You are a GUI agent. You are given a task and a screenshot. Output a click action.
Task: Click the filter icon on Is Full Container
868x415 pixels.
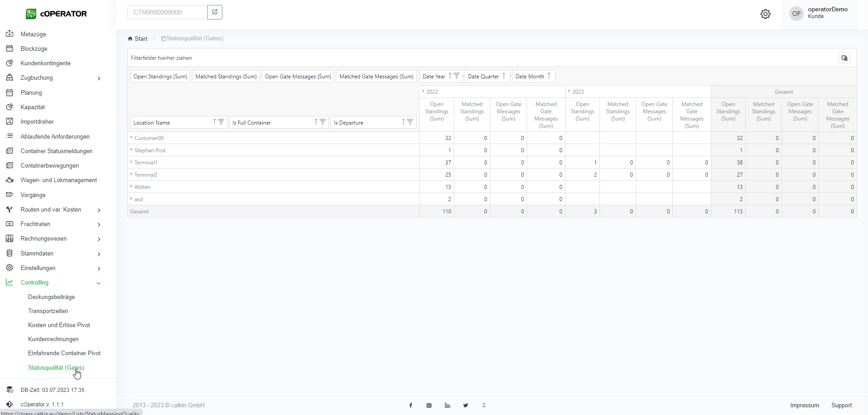[x=322, y=122]
